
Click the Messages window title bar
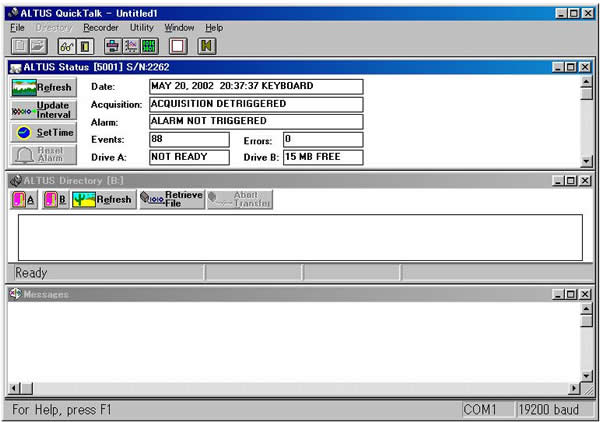click(300, 294)
